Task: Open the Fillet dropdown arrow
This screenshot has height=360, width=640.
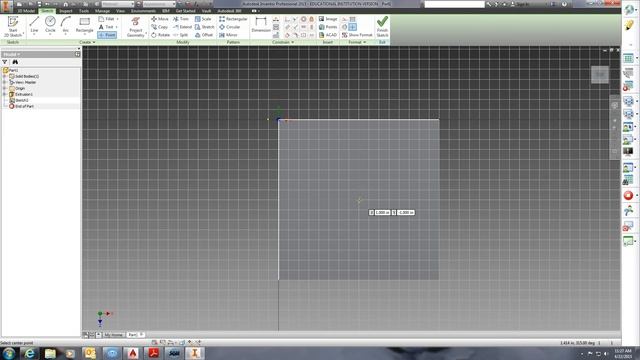Action: (x=118, y=19)
